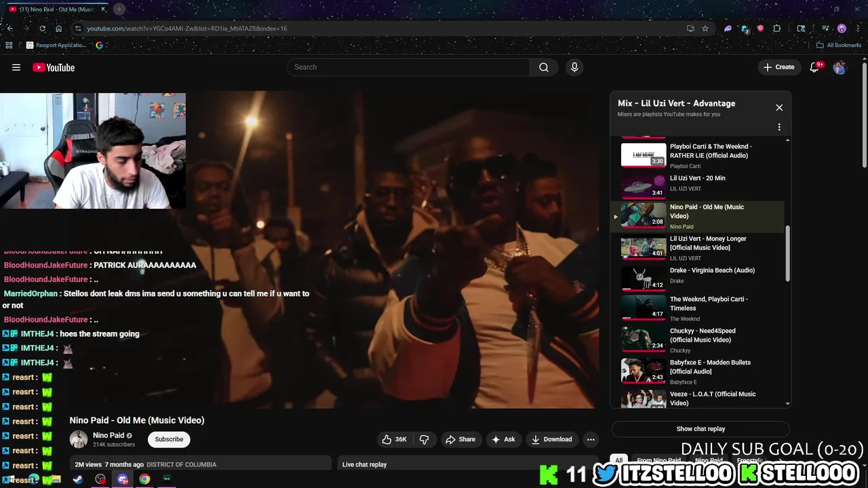868x488 pixels.
Task: Click Show chat replay button
Action: click(x=701, y=429)
